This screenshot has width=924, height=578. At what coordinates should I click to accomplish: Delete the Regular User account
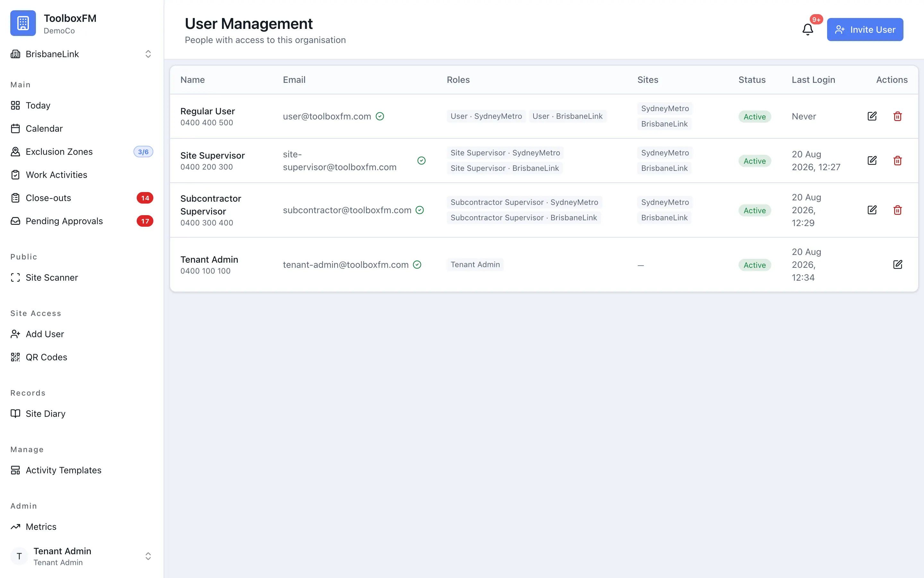coord(898,116)
